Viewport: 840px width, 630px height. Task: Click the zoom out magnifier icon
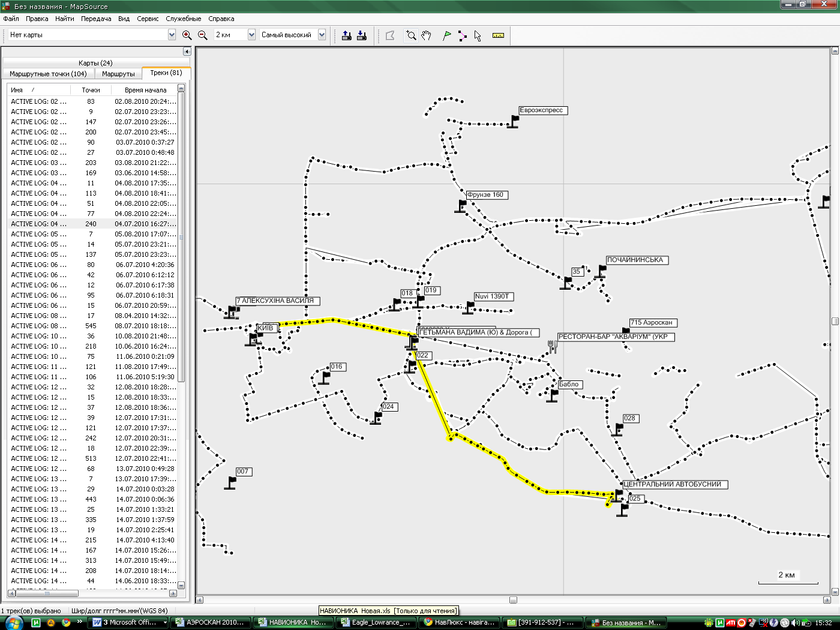[203, 35]
